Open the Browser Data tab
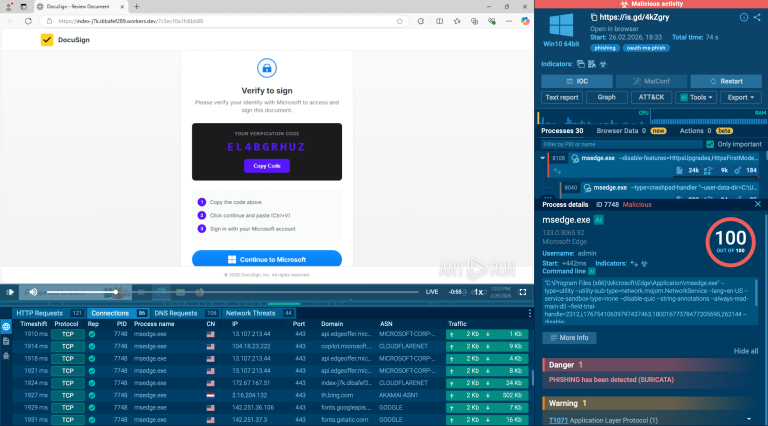 click(x=631, y=131)
